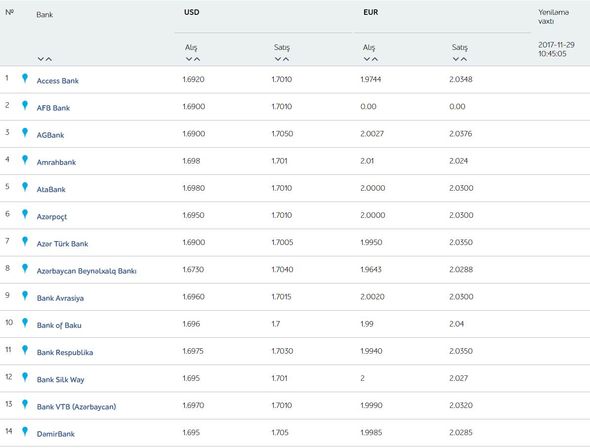590x448 pixels.
Task: Sort USD Alış ascending with up chevron
Action: click(x=197, y=59)
